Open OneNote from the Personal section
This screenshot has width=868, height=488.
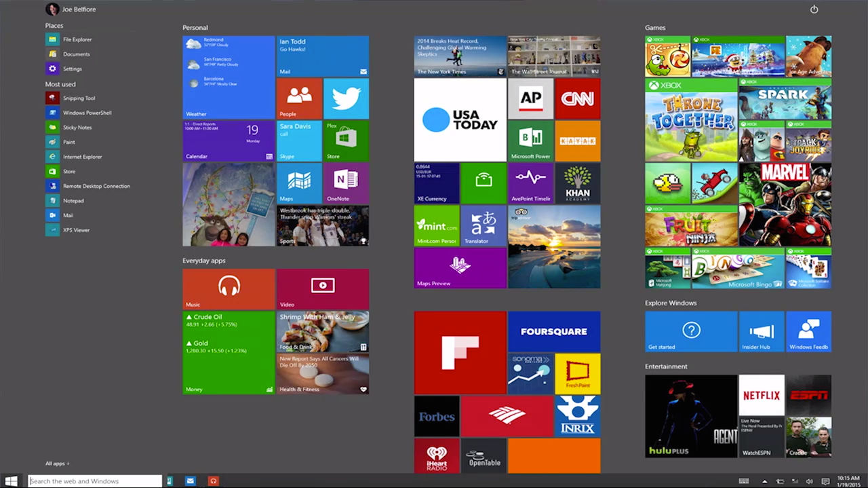pos(346,183)
